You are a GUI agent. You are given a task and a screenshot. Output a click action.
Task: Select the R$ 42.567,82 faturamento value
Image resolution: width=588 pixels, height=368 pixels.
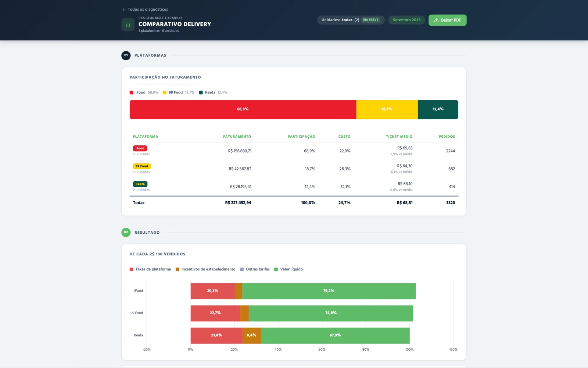tap(240, 169)
